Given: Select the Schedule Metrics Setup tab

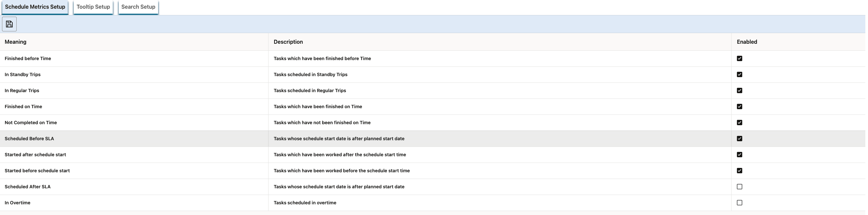Looking at the screenshot, I should 35,7.
